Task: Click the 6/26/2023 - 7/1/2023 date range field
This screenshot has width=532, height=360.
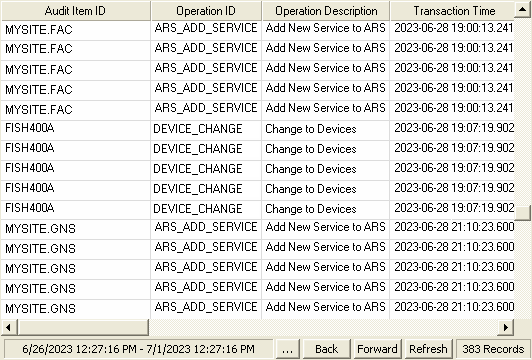Action: [x=138, y=349]
